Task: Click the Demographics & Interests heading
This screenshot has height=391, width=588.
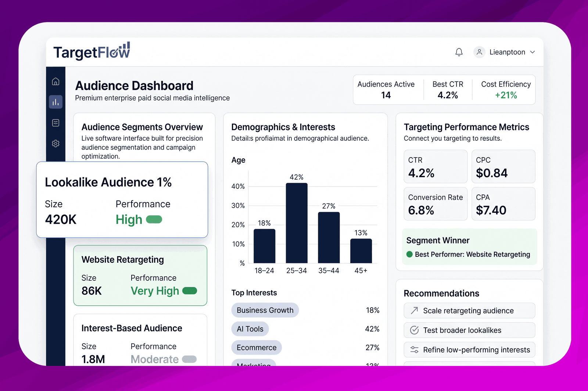Action: point(283,127)
